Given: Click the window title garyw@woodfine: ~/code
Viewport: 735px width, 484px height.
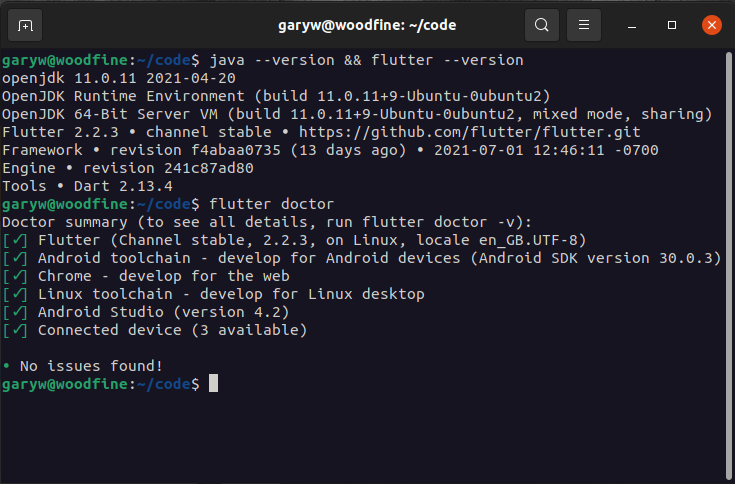Looking at the screenshot, I should click(x=367, y=25).
